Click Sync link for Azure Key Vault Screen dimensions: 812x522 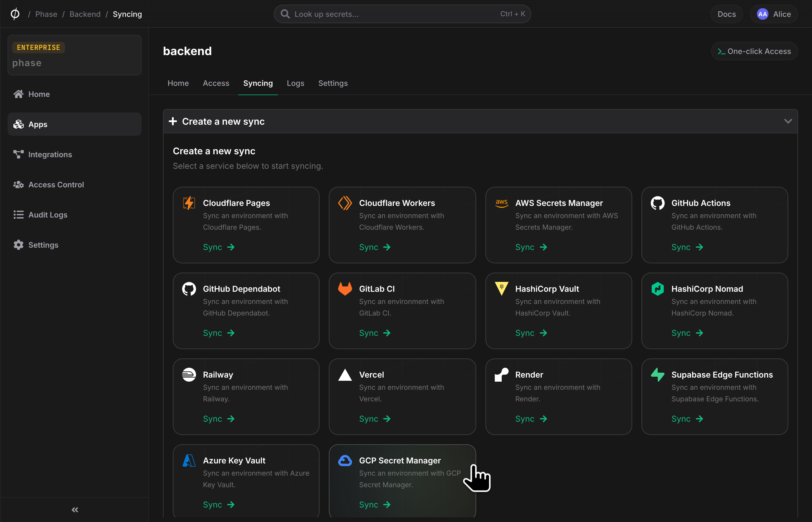[x=219, y=504]
